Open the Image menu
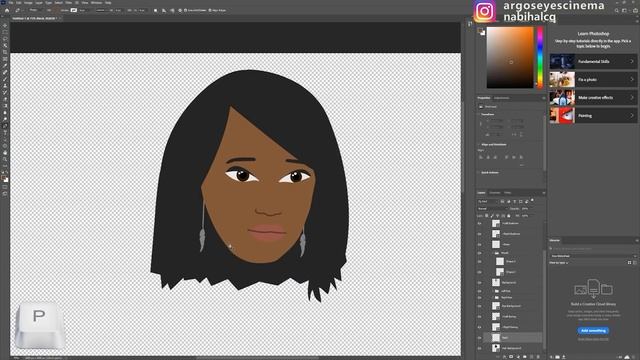Viewport: 640px width, 360px height. (28, 2)
